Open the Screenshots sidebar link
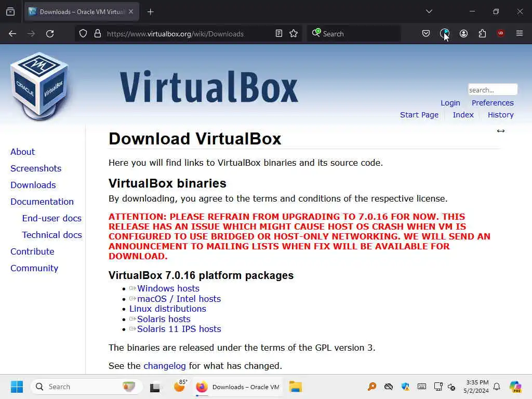Viewport: 532px width, 399px height. click(36, 168)
